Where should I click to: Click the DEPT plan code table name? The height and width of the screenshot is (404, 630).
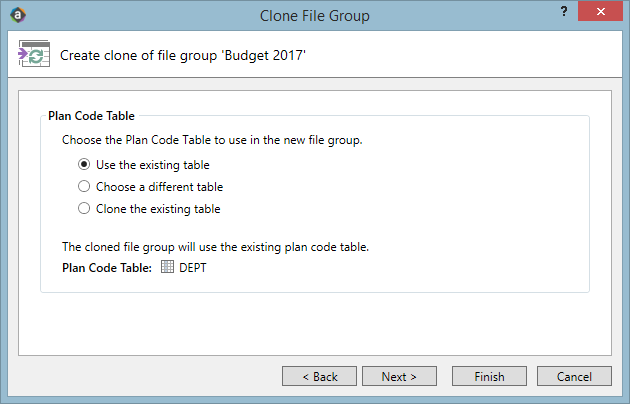tap(193, 268)
